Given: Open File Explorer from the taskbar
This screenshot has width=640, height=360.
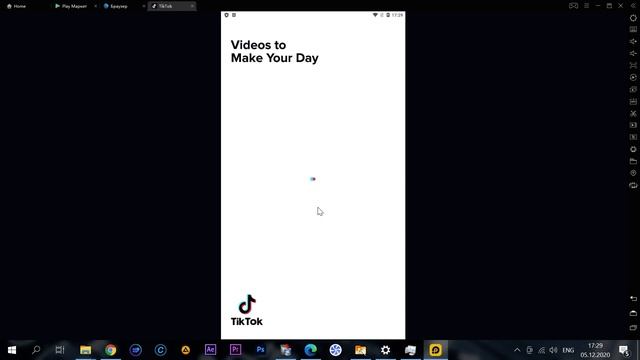Looking at the screenshot, I should 85,350.
